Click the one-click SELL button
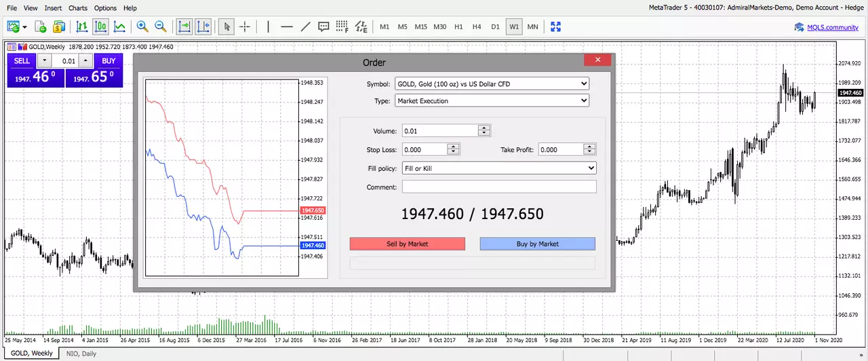 22,60
